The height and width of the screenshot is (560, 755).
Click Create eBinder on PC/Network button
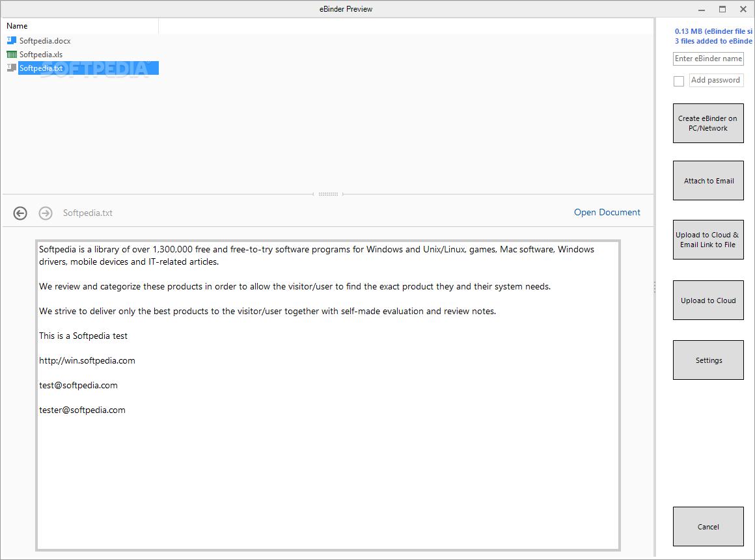(708, 123)
